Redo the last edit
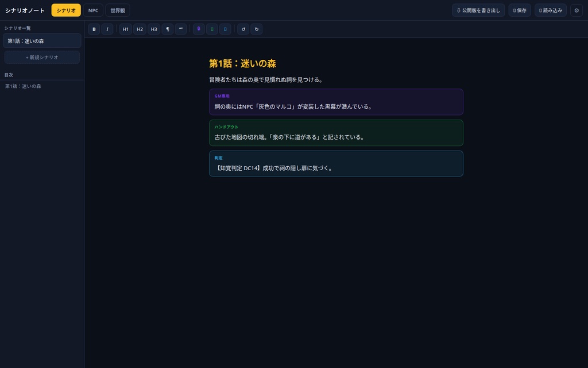588x368 pixels. 257,29
